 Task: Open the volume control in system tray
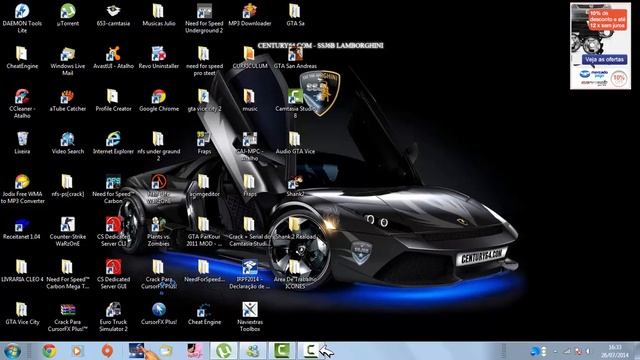588,351
